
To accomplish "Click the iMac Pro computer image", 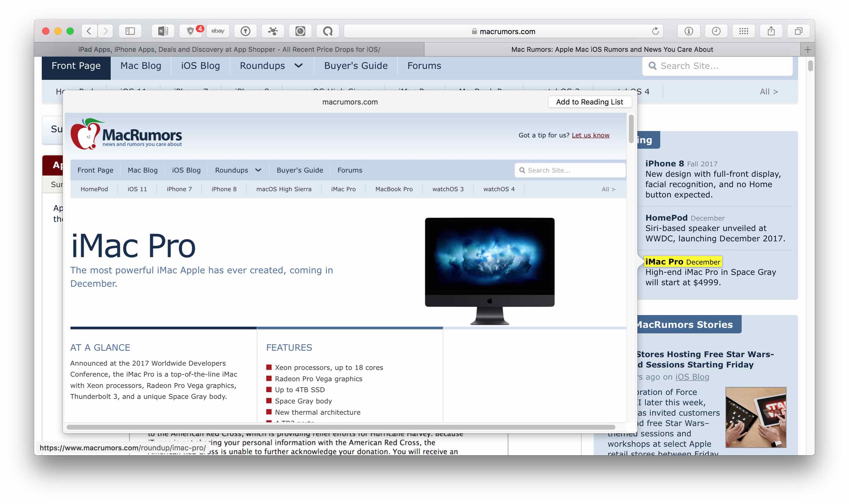I will [489, 271].
